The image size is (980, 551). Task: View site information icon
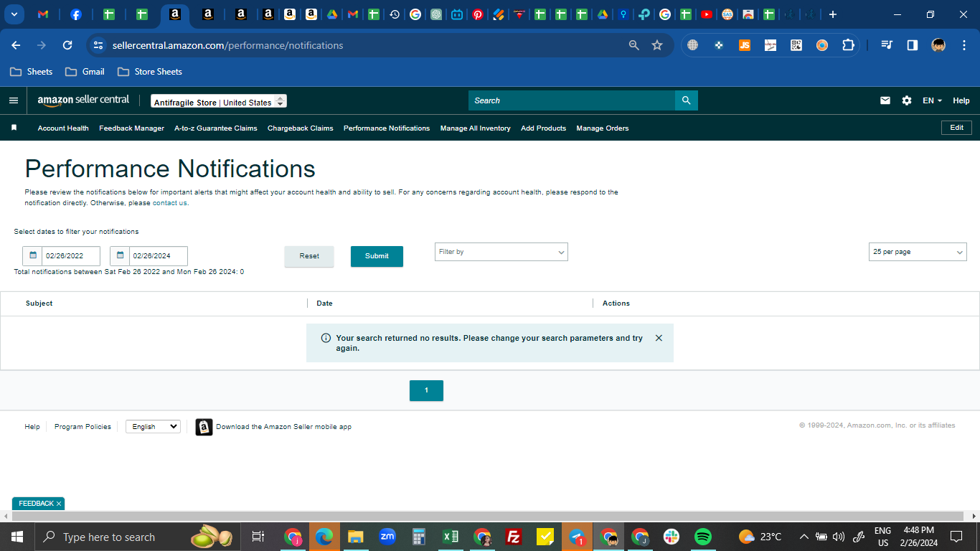pos(98,45)
